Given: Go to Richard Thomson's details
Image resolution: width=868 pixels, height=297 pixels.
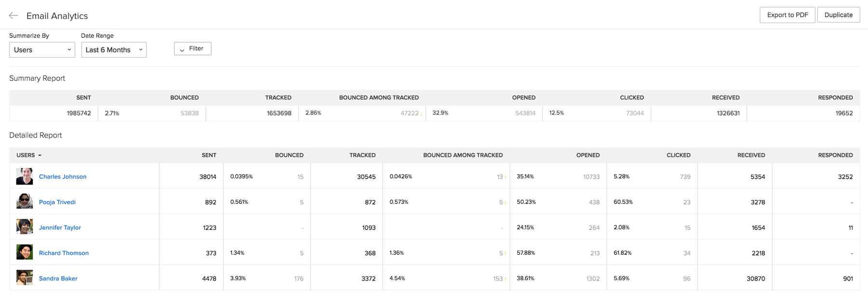Looking at the screenshot, I should click(x=64, y=253).
